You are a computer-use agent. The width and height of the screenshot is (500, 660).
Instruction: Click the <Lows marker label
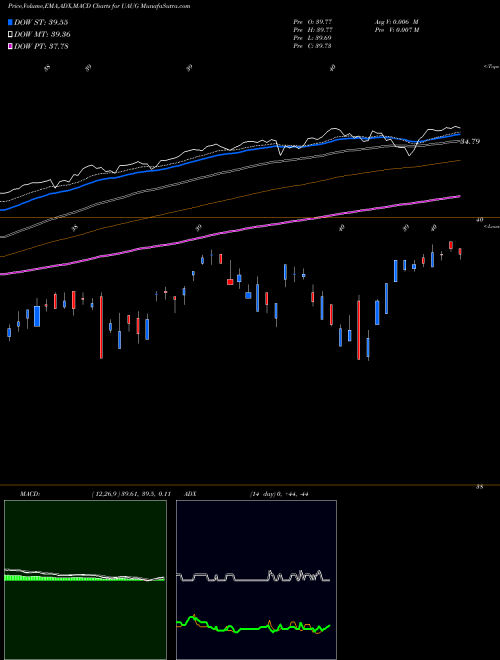tap(491, 226)
